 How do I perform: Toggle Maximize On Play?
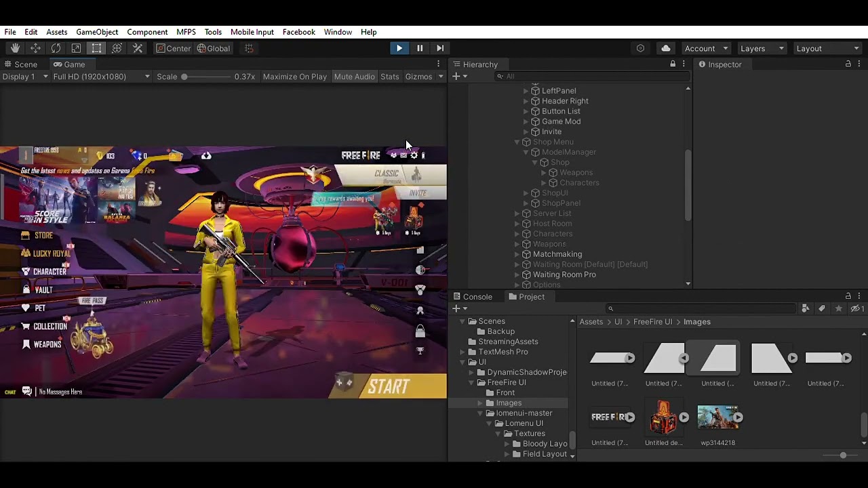pyautogui.click(x=294, y=77)
